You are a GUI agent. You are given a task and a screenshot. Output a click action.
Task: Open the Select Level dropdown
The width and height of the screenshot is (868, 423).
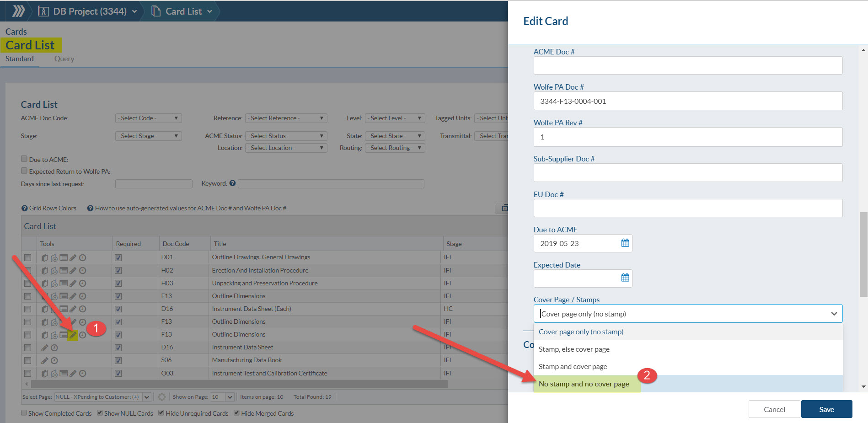pyautogui.click(x=395, y=118)
